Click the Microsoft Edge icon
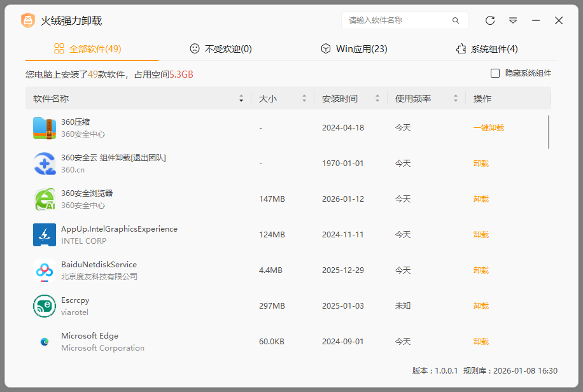The image size is (583, 392). coord(45,342)
